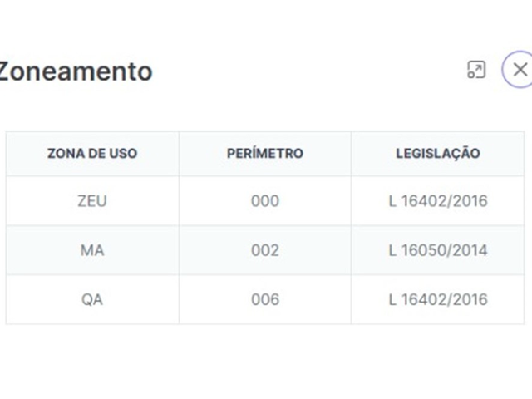Close the Zoneamento panel

coord(520,70)
